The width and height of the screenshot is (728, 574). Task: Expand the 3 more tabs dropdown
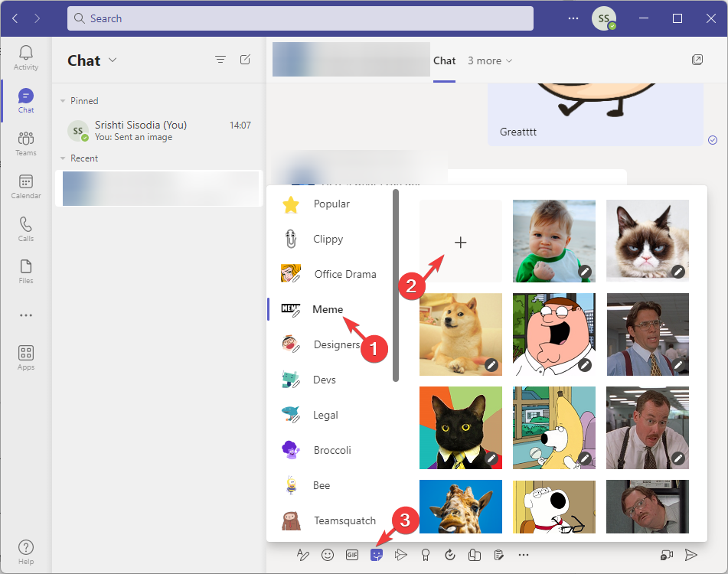(x=490, y=60)
